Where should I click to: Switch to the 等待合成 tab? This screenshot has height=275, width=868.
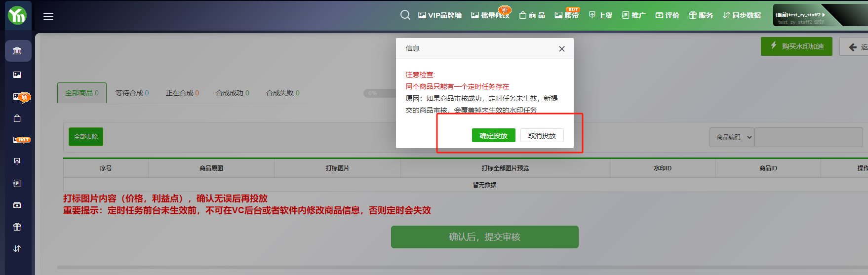[x=132, y=93]
